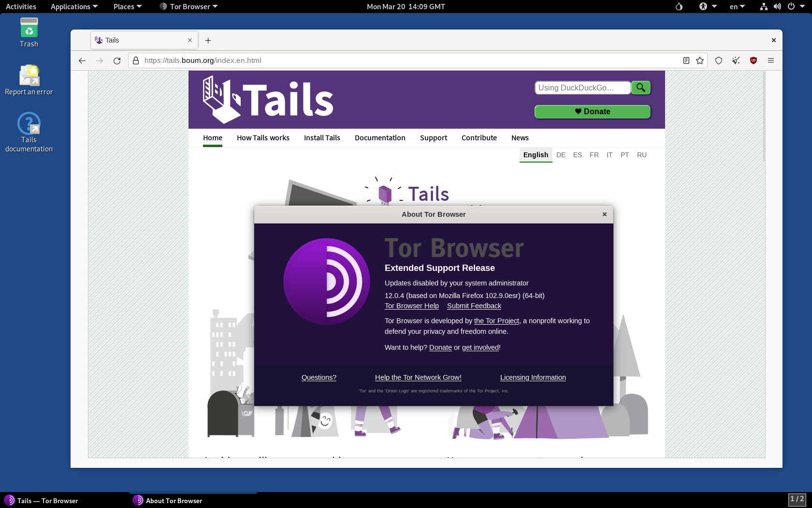This screenshot has width=812, height=508.
Task: Switch language to FR
Action: tap(594, 155)
